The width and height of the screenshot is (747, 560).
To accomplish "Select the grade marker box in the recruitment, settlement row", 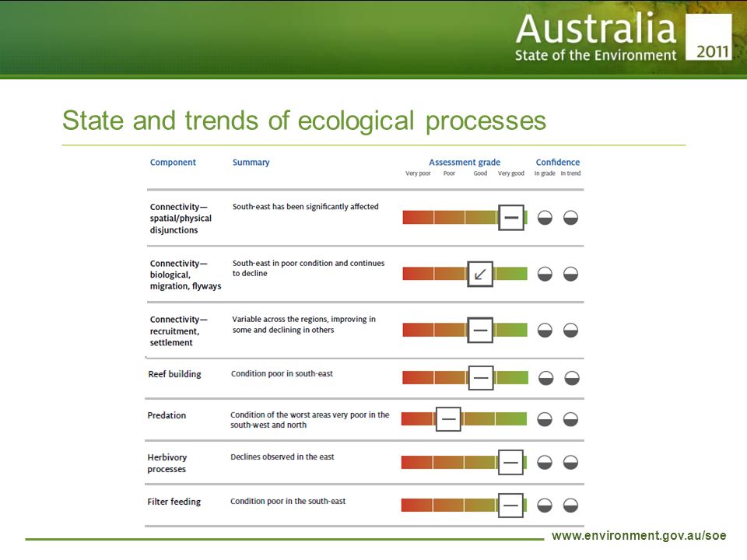I will (x=480, y=330).
